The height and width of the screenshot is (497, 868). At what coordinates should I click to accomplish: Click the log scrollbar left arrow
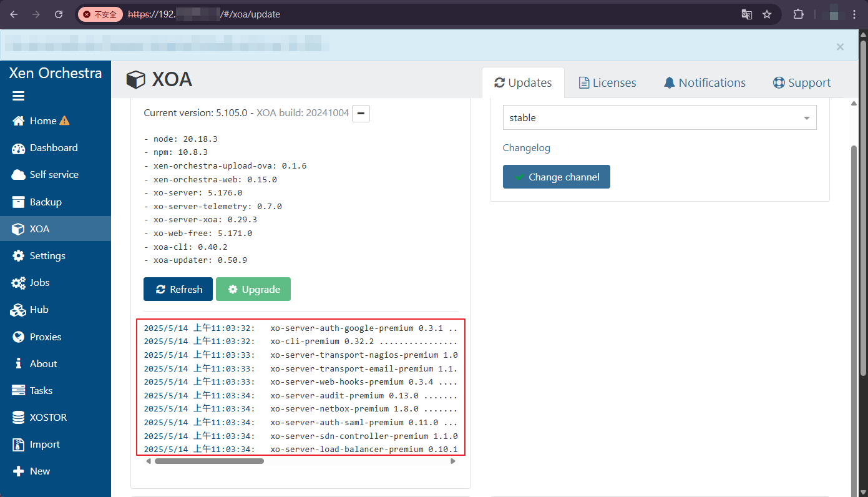coord(149,461)
